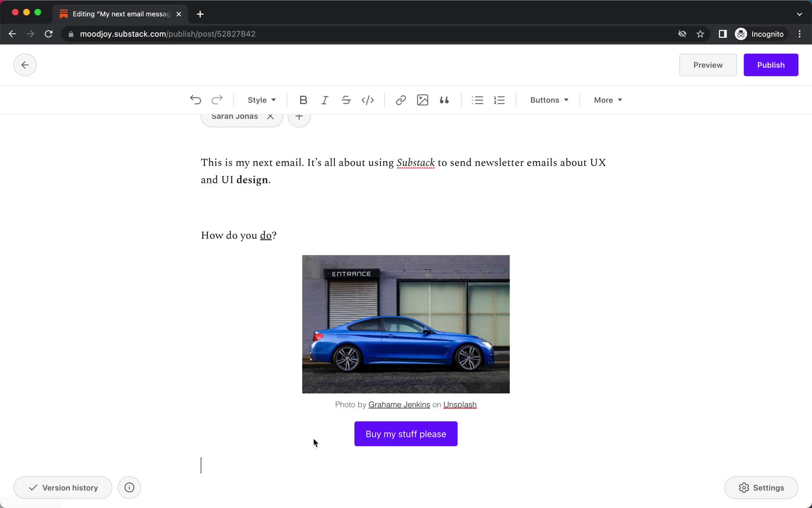Insert an image

[422, 100]
